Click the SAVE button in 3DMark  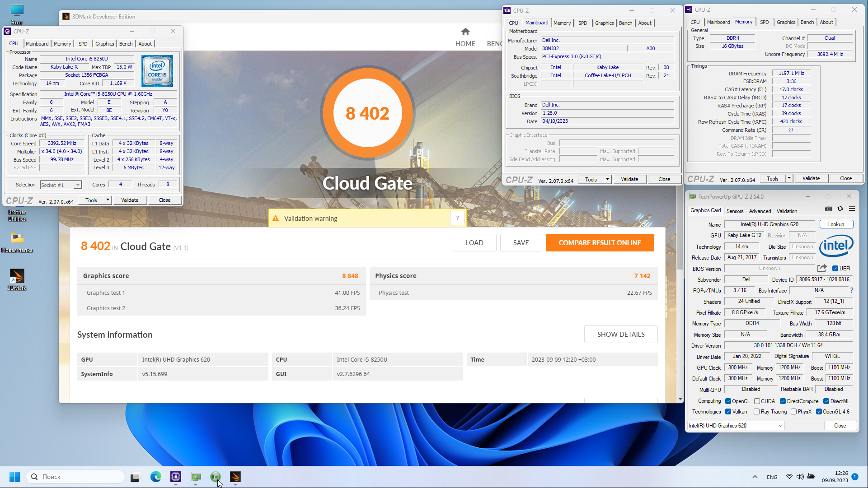(x=521, y=243)
